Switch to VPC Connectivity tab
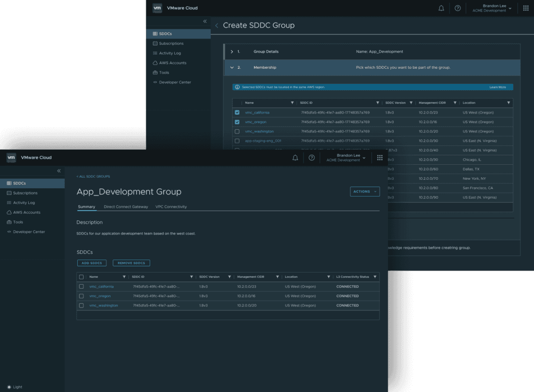This screenshot has width=534, height=392. (x=171, y=207)
